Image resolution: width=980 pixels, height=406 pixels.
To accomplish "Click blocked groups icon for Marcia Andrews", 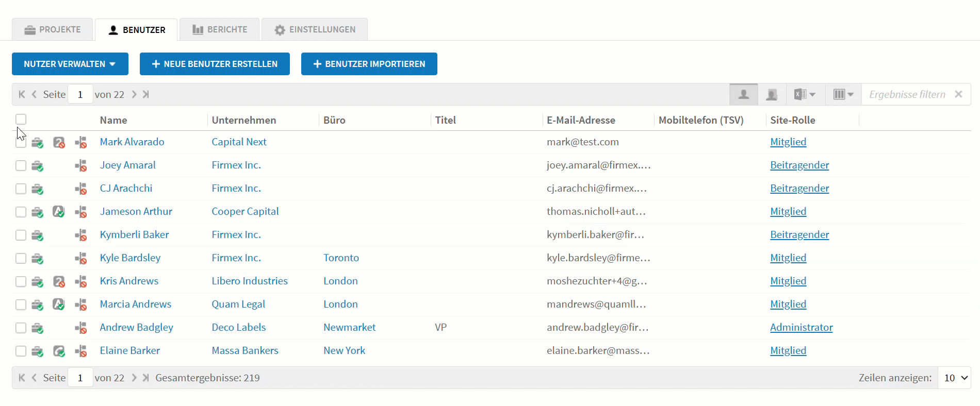I will tap(80, 305).
